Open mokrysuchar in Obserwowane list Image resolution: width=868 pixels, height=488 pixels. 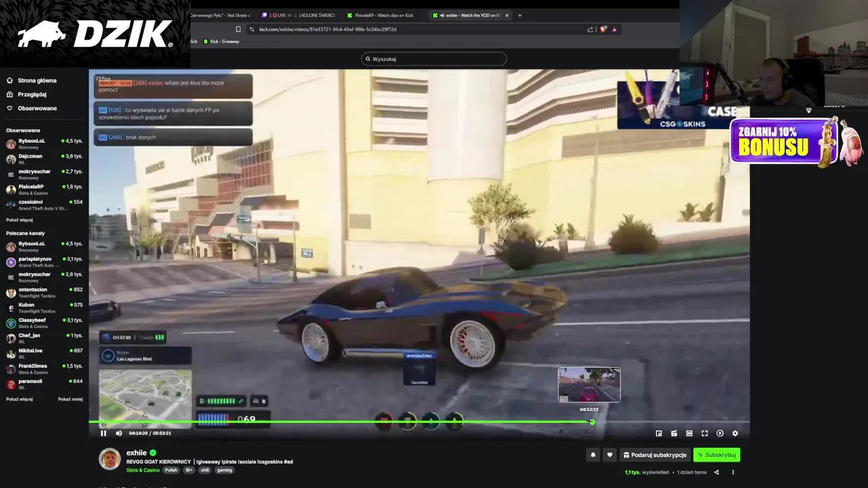coord(44,174)
